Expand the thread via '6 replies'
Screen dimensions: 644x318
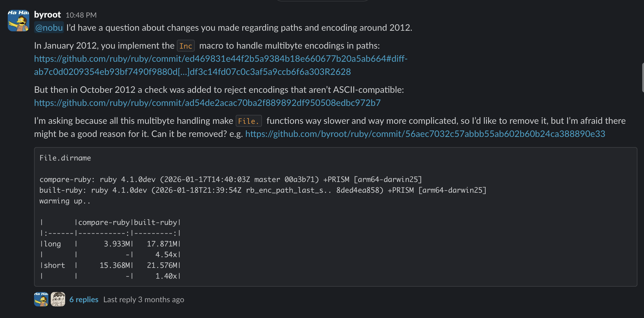point(84,300)
